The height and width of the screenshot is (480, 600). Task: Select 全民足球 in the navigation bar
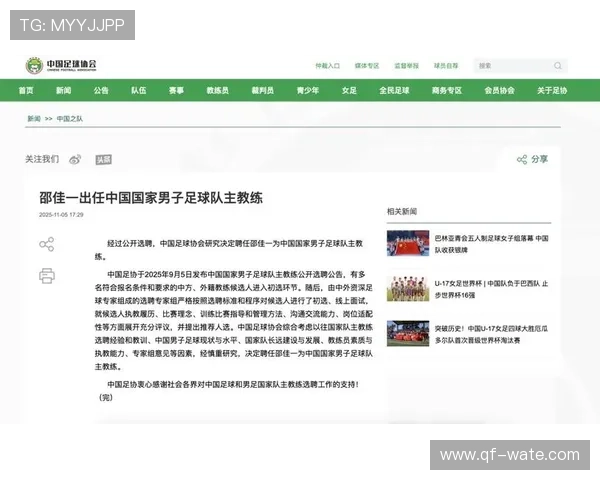pyautogui.click(x=394, y=90)
